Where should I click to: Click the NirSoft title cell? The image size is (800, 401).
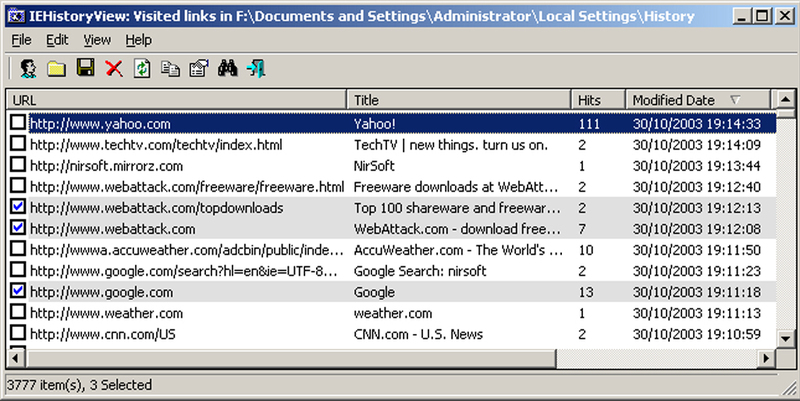(x=374, y=166)
